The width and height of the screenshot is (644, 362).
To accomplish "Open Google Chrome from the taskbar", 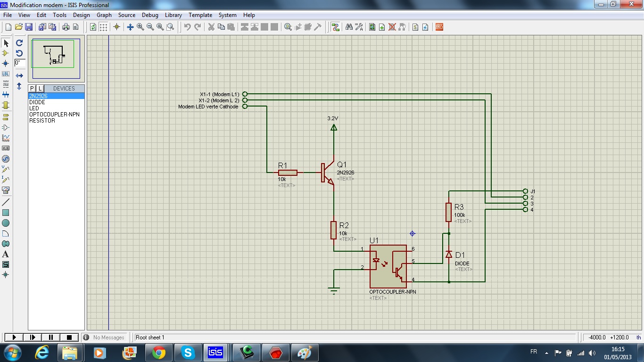I will point(158,353).
